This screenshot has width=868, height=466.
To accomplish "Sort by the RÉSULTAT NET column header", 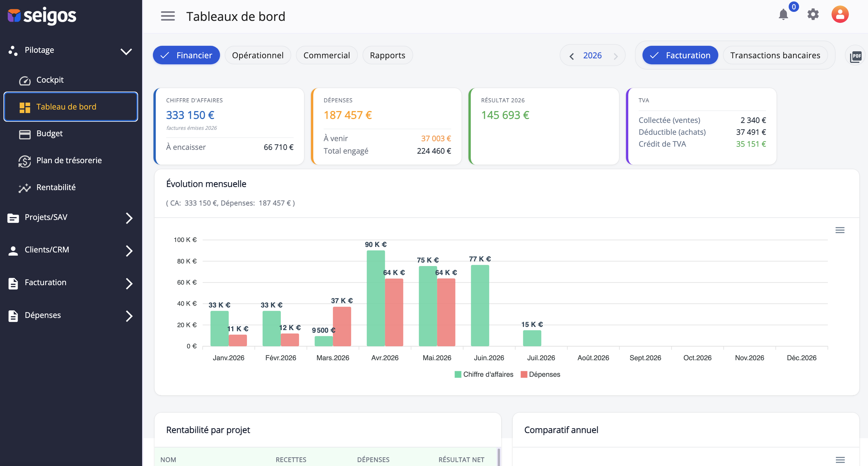I will click(461, 460).
